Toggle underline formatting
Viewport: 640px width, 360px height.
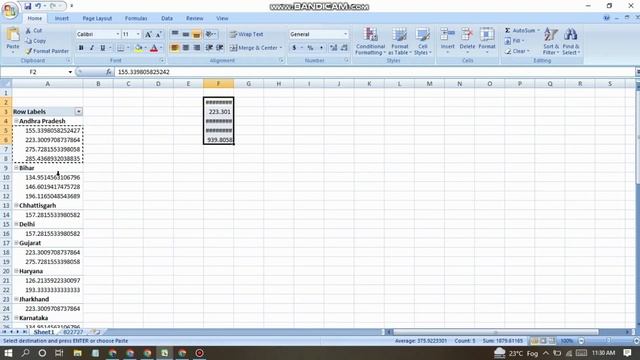pyautogui.click(x=102, y=48)
